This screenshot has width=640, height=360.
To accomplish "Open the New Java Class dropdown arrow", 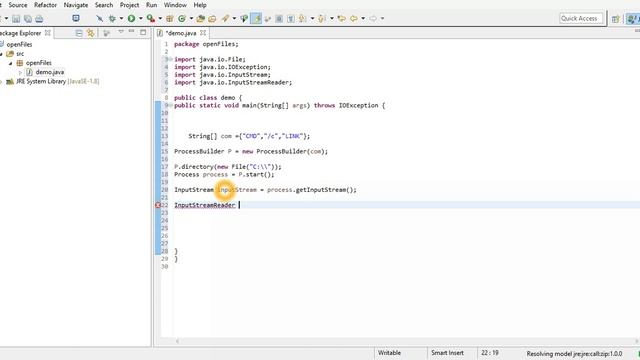I will coord(191,18).
